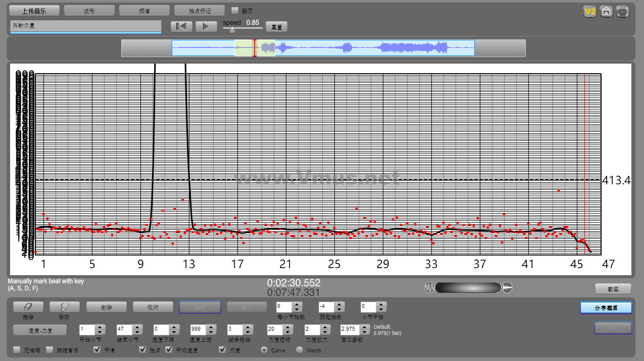Open the home page icon

click(x=606, y=12)
